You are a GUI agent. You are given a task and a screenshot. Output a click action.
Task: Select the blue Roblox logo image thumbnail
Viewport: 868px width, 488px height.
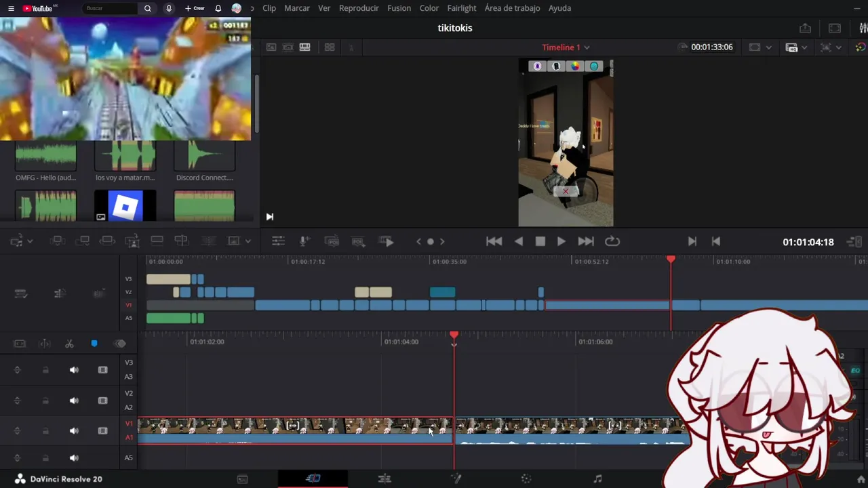tap(125, 206)
